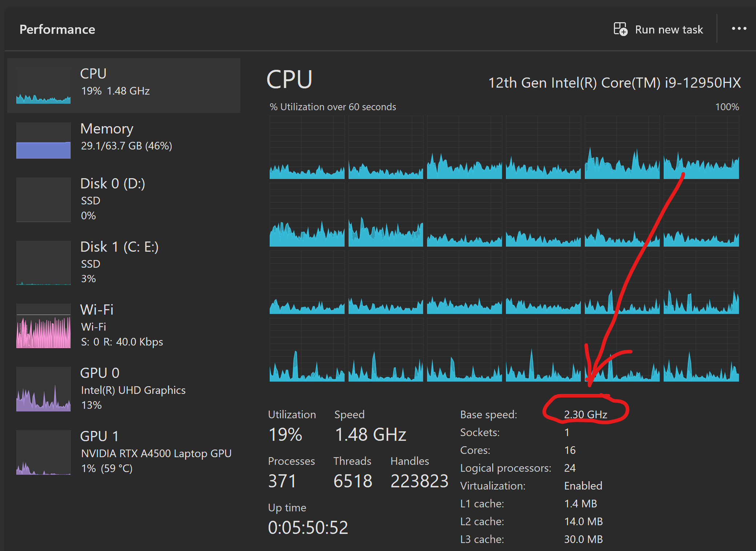Click the processor name 12th Gen Intel i9-12950HX
The image size is (756, 551).
[614, 83]
